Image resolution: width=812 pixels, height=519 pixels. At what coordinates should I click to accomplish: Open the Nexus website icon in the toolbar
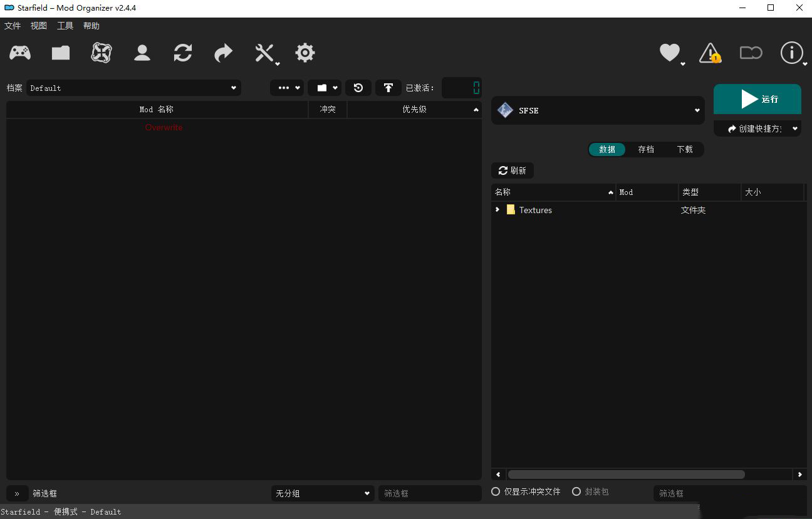pos(101,53)
